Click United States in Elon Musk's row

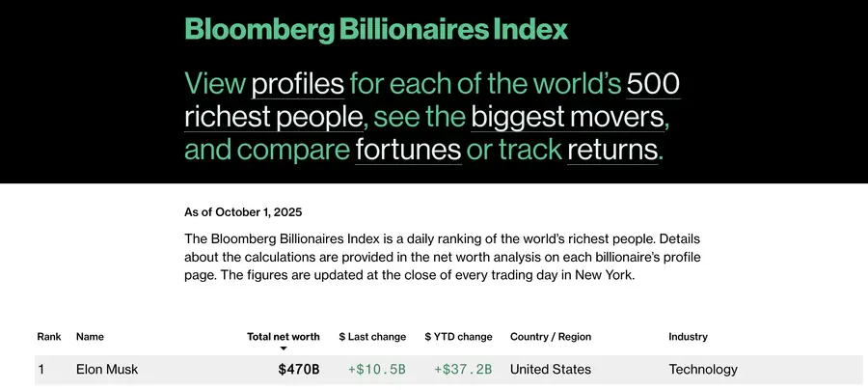pos(551,369)
